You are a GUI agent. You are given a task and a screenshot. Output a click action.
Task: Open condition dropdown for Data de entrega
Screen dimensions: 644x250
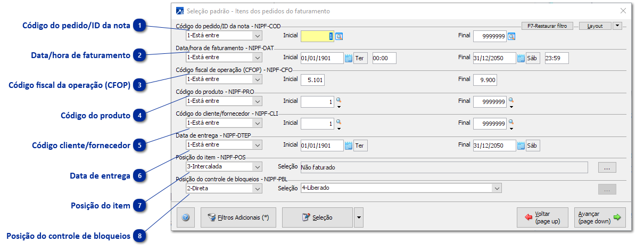(257, 145)
